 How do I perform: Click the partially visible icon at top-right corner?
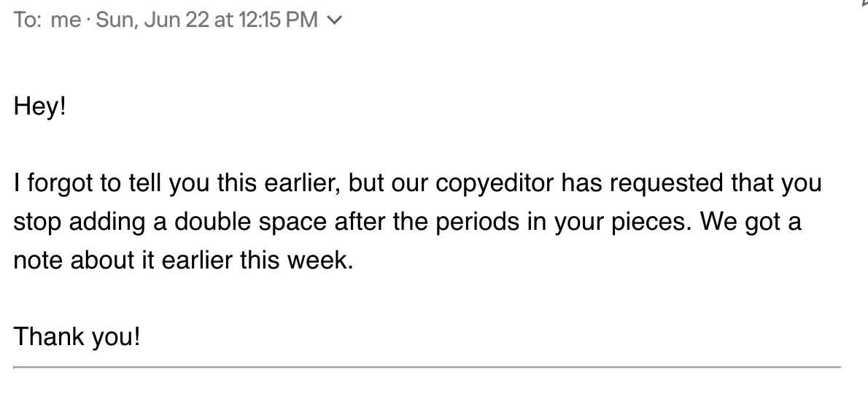(x=864, y=4)
